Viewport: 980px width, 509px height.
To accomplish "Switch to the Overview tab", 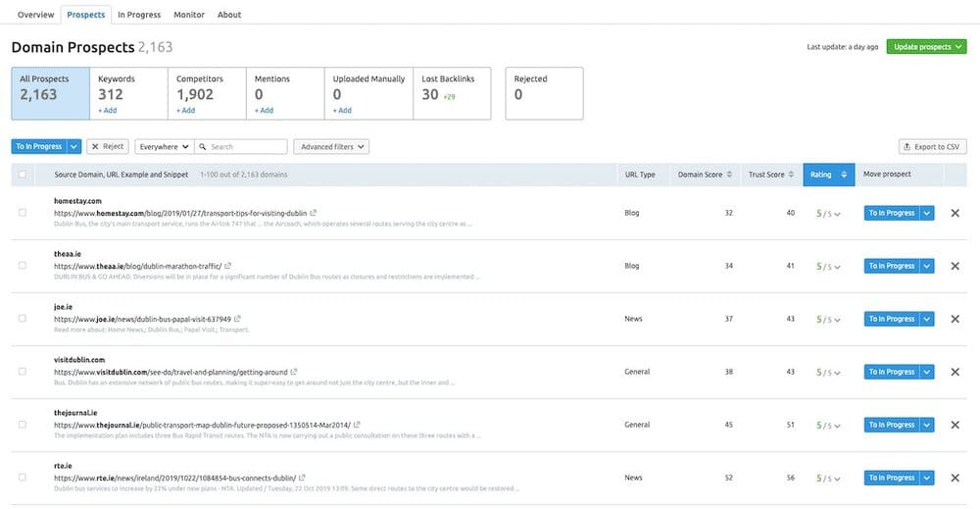I will (35, 15).
